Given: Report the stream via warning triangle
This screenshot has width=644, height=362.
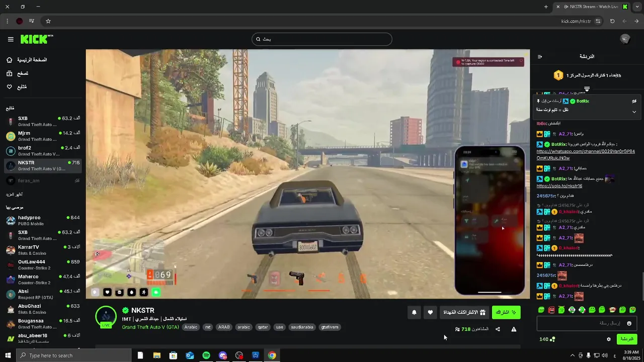Looking at the screenshot, I should point(514,329).
